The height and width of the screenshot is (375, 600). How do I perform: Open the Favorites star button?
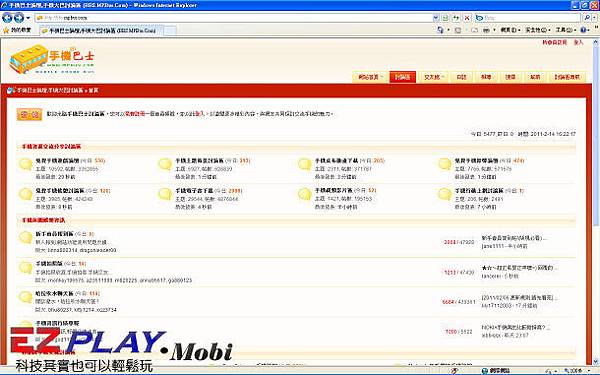(17, 30)
